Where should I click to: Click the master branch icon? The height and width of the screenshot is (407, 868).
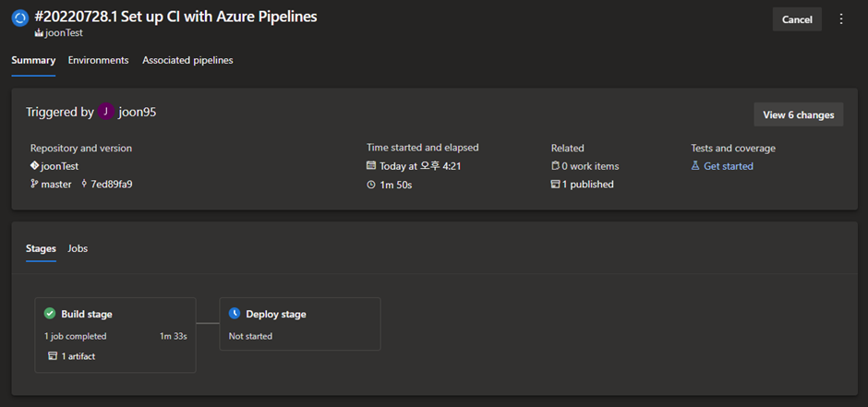(34, 184)
